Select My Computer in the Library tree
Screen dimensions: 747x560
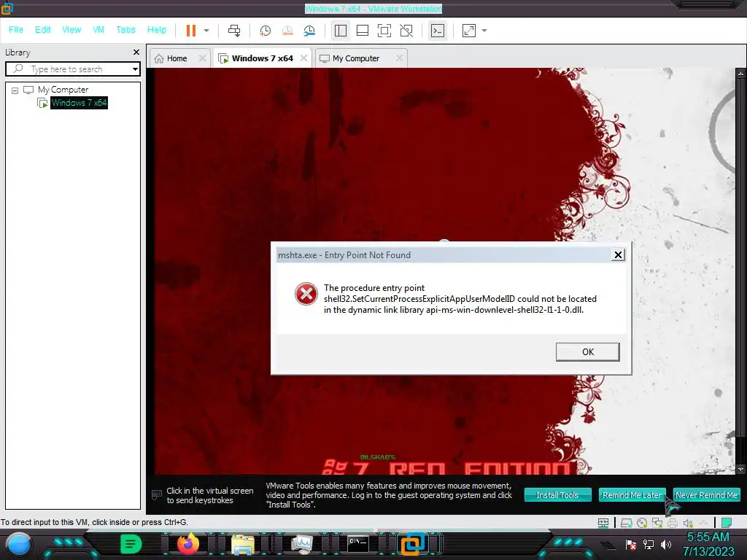pyautogui.click(x=63, y=90)
